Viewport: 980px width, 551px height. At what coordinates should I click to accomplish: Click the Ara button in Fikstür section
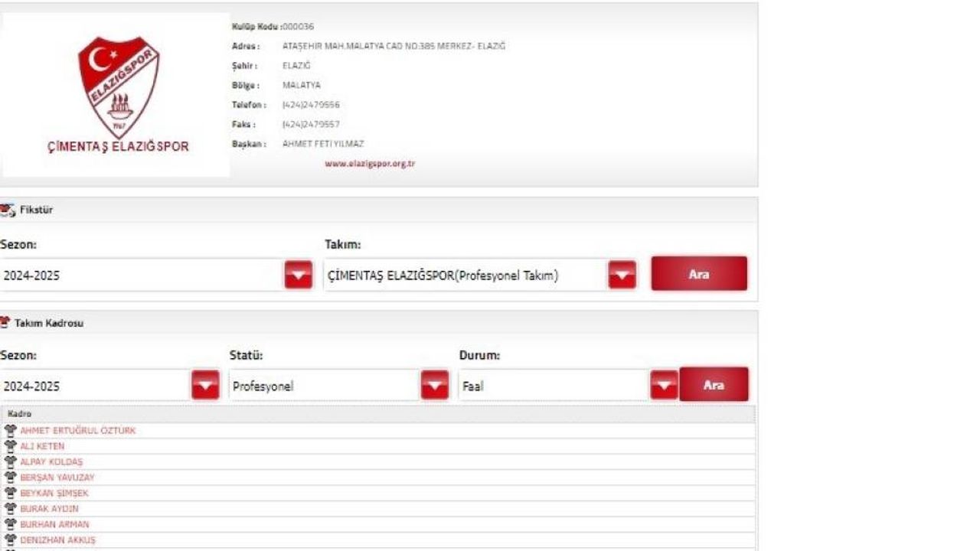(699, 274)
